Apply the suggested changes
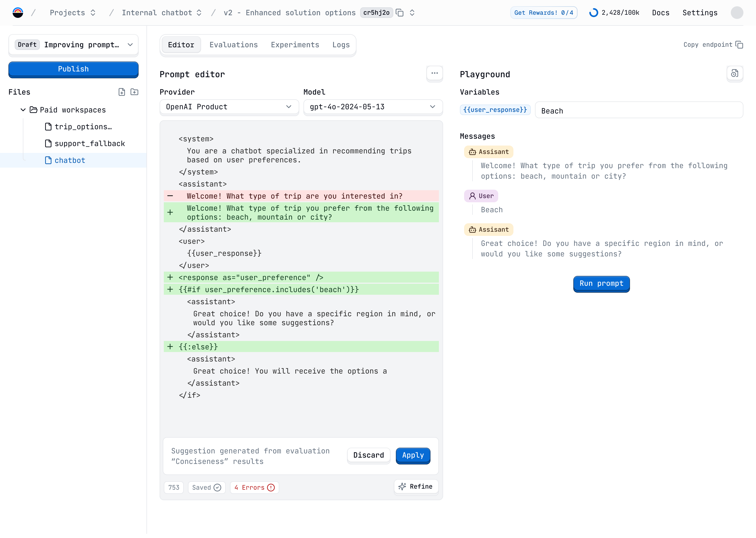The width and height of the screenshot is (756, 538). (x=413, y=456)
